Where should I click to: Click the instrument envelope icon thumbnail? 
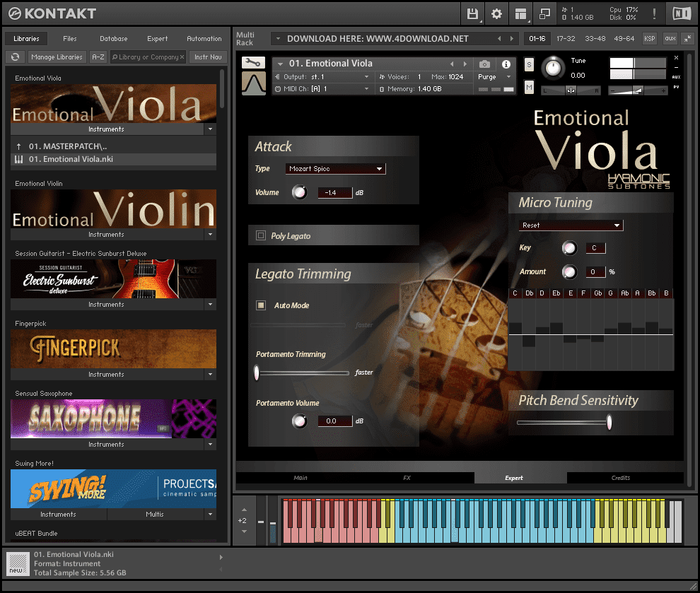254,84
